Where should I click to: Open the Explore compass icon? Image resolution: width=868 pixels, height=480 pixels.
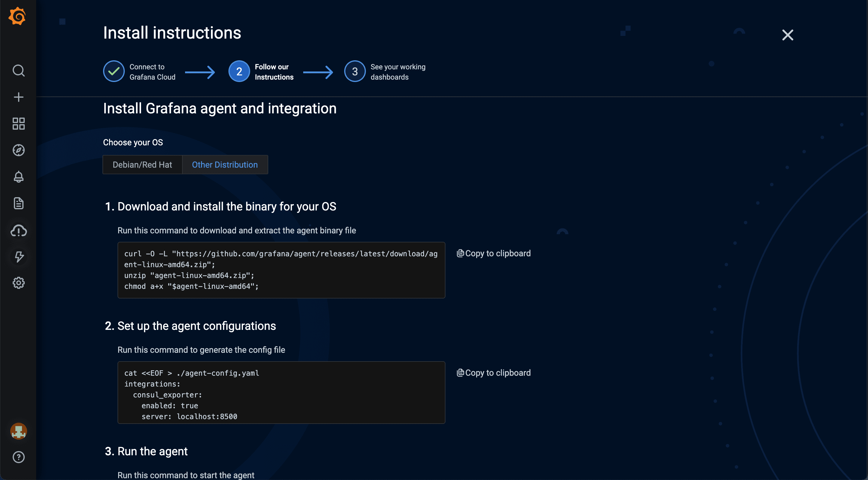tap(18, 150)
